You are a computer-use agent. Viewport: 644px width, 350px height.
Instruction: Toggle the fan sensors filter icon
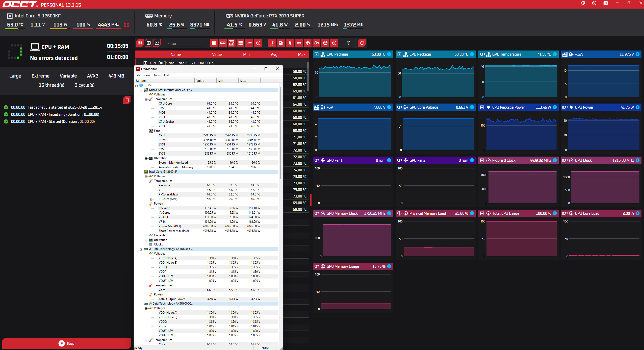tap(307, 43)
